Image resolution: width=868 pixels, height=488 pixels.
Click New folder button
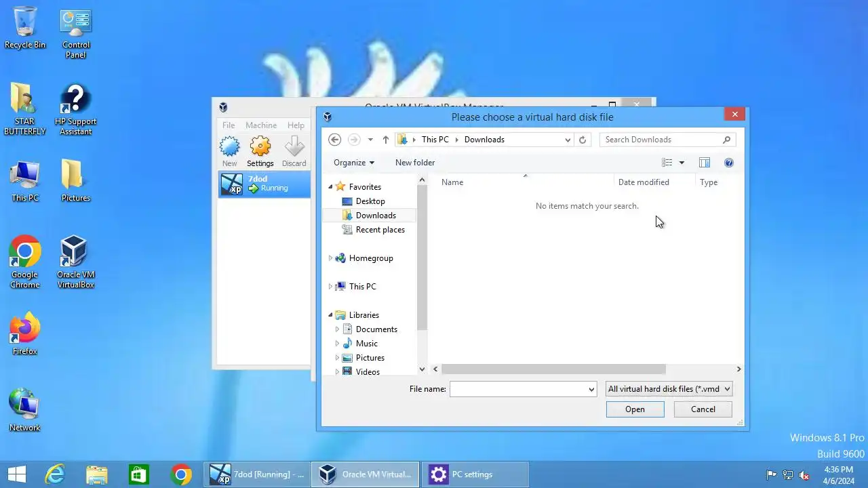coord(415,163)
